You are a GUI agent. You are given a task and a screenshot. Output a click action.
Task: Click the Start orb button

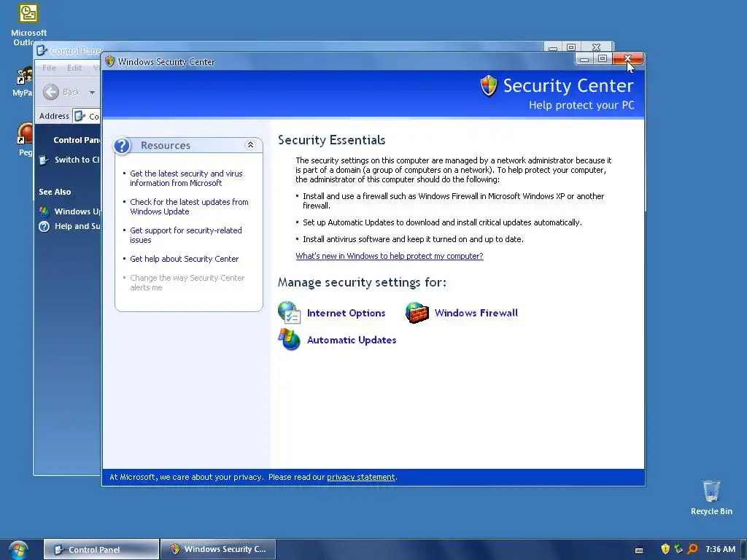point(18,550)
